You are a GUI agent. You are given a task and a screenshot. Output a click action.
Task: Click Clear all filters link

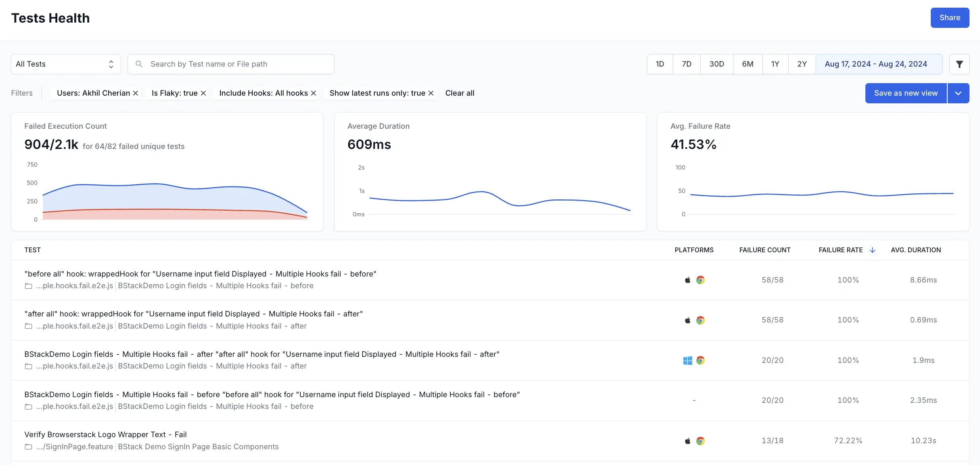point(459,93)
